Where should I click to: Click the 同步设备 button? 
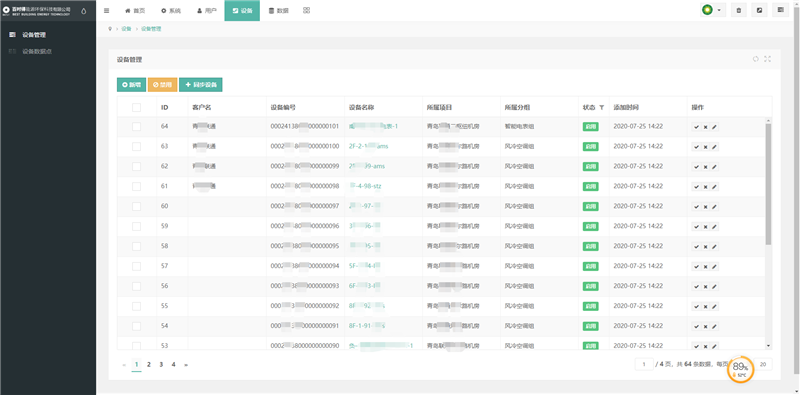click(201, 85)
